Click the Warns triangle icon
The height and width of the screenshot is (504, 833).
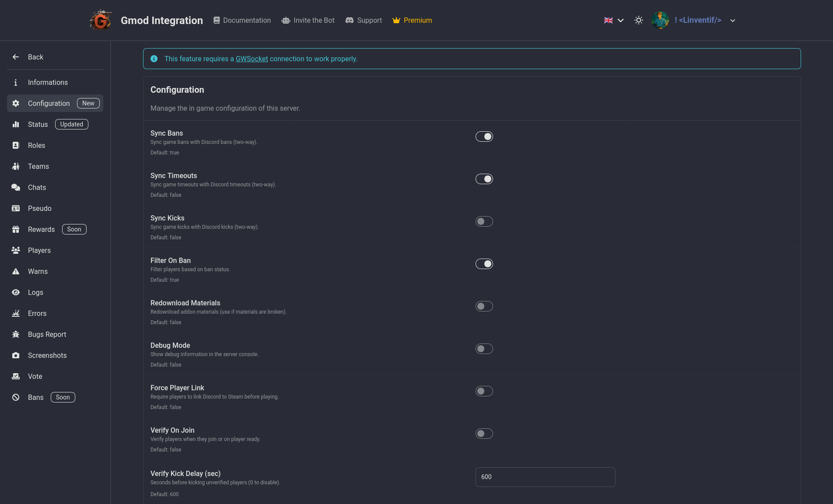pos(16,271)
